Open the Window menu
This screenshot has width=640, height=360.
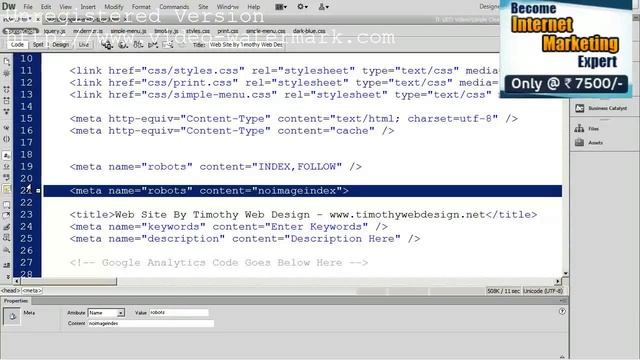point(227,7)
